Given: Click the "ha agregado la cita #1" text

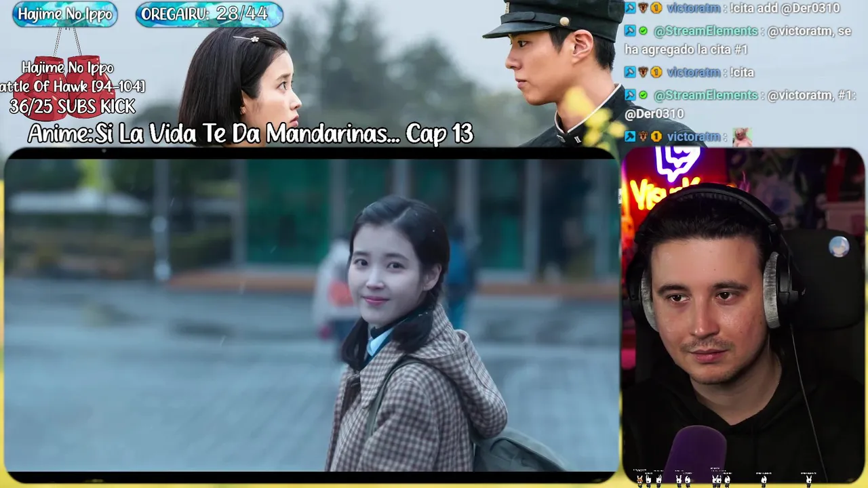Looking at the screenshot, I should (686, 49).
